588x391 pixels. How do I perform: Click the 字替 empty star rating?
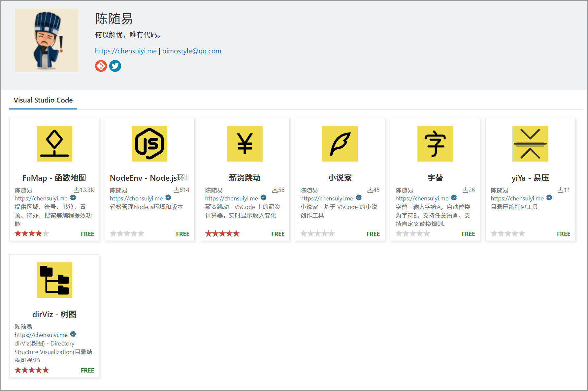point(413,234)
